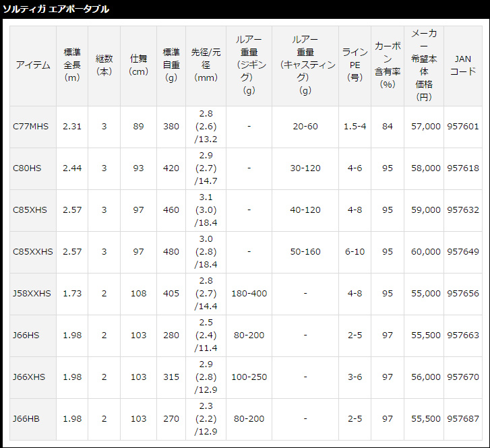This screenshot has width=490, height=448.
Task: Click item name J58XXHS
Action: [x=32, y=293]
